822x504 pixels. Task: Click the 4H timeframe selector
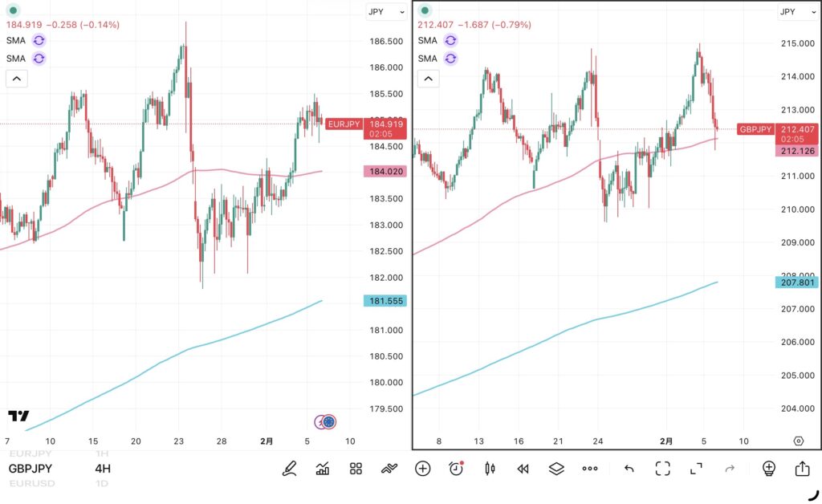[103, 469]
